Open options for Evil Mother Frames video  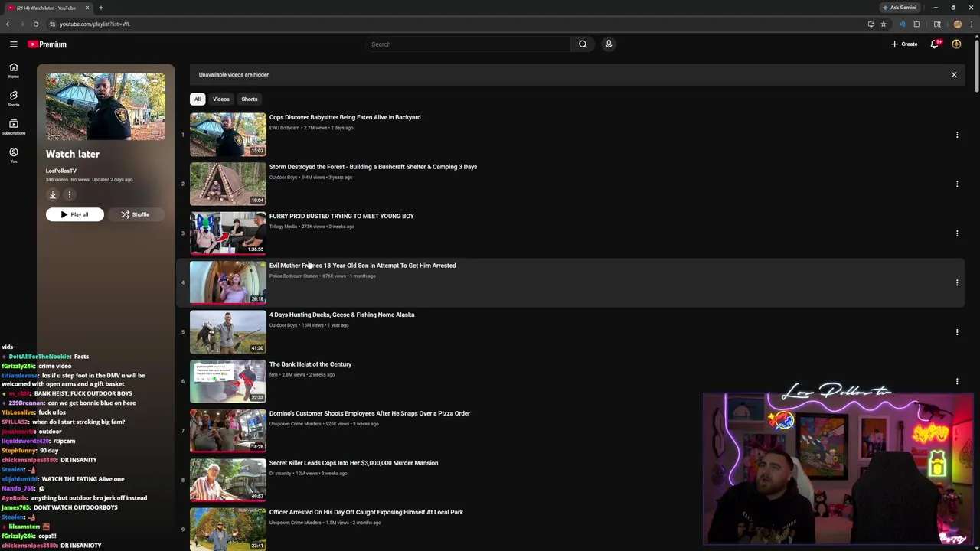pyautogui.click(x=956, y=282)
